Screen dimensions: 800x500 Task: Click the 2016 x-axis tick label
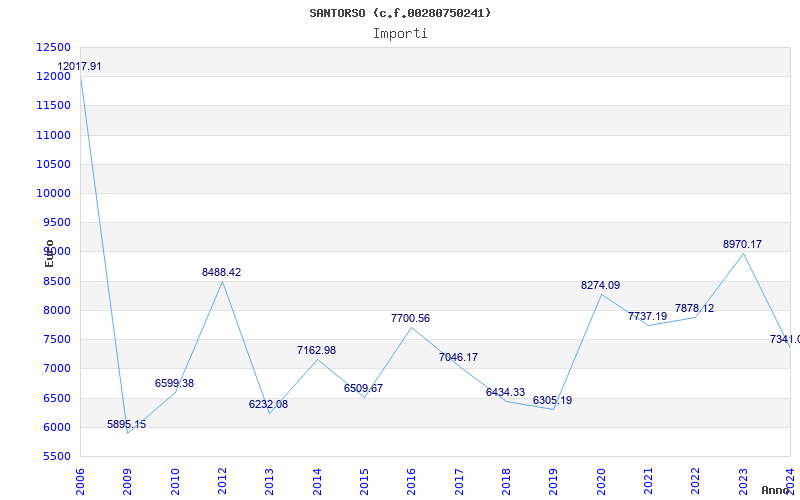(411, 482)
